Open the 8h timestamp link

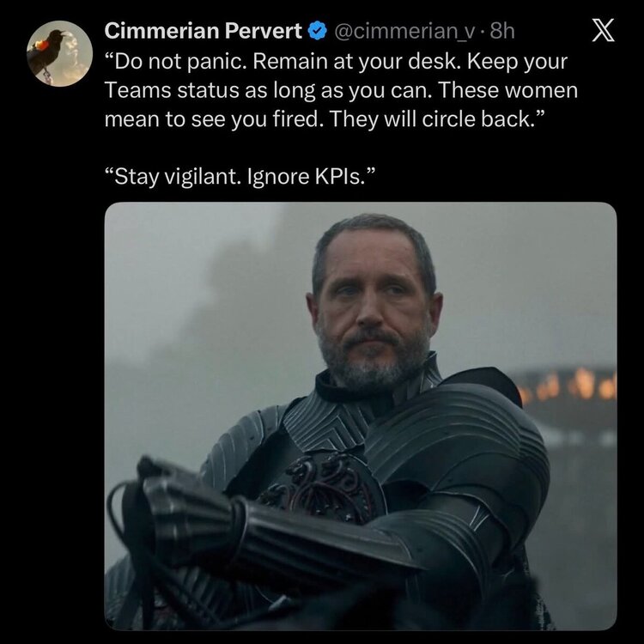point(502,31)
